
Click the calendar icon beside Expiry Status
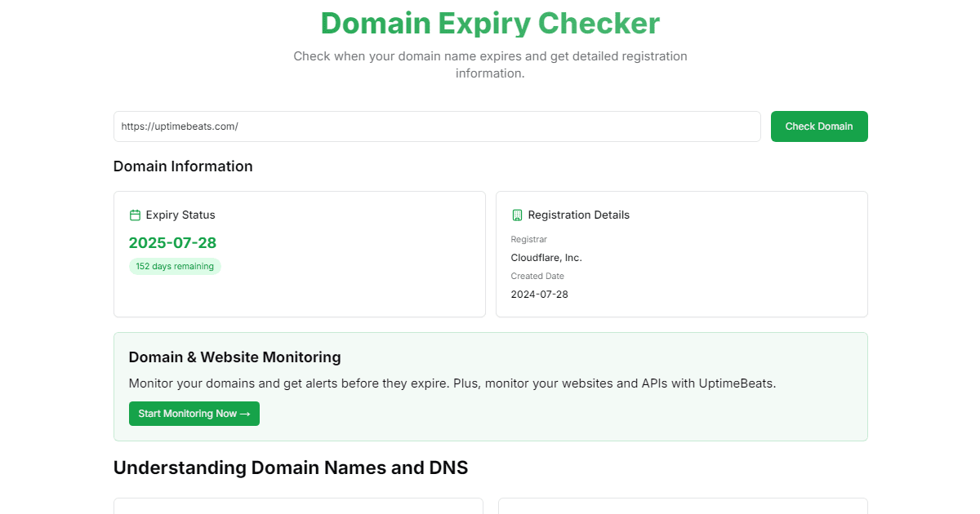click(x=133, y=215)
